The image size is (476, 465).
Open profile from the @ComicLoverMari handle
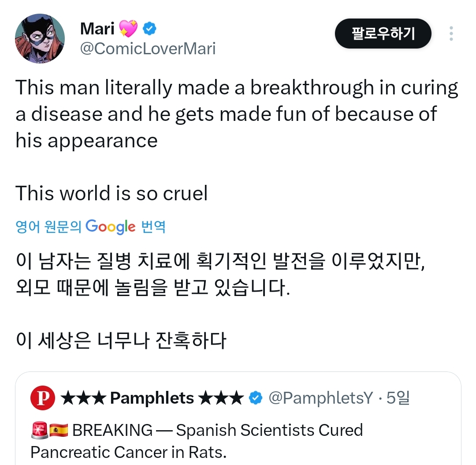[148, 49]
